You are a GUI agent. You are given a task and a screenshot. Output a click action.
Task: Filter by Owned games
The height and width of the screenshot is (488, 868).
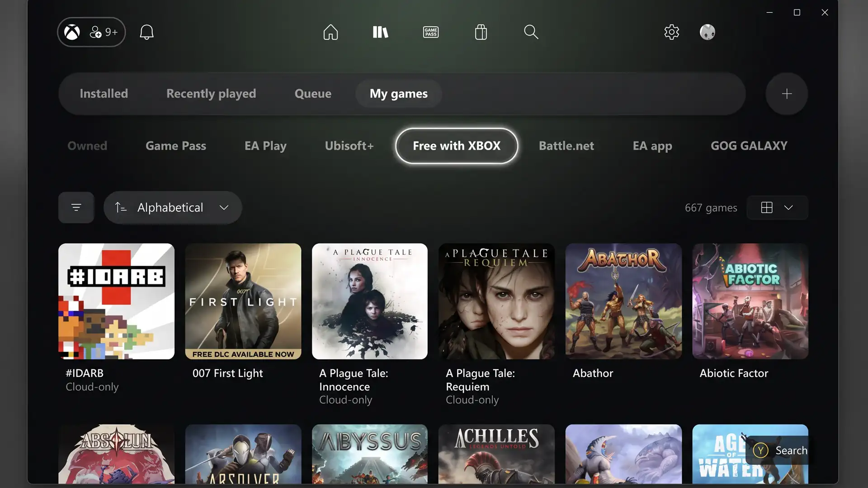click(87, 145)
